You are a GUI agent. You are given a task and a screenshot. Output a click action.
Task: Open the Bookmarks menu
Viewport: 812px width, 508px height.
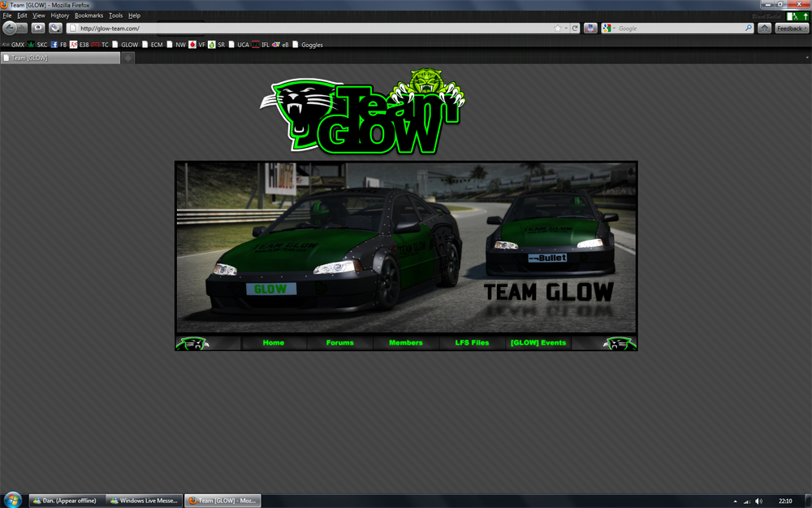[89, 15]
